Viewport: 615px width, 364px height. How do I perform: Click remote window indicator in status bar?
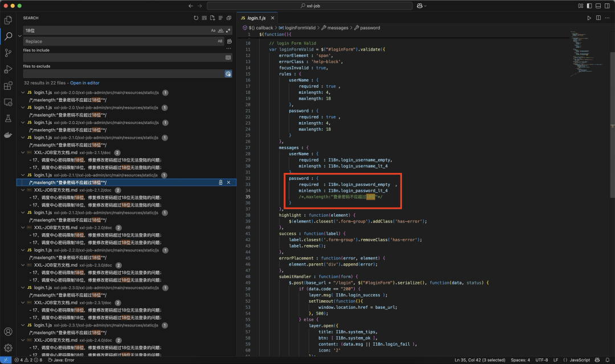(6, 360)
